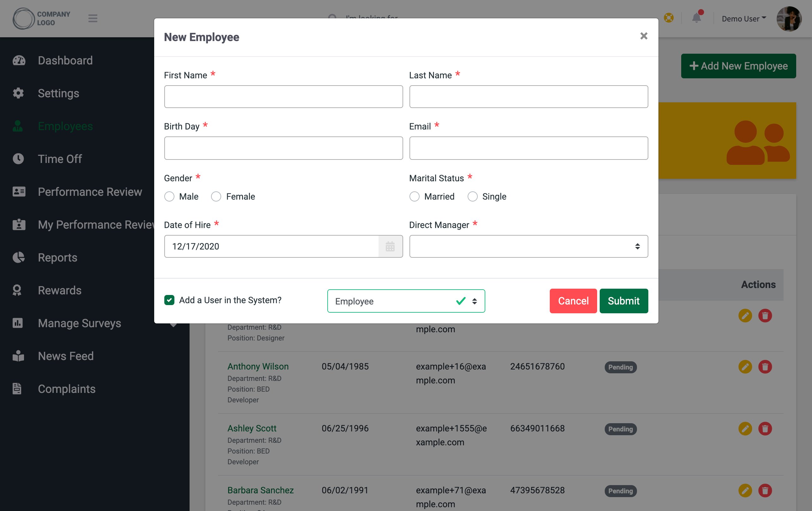This screenshot has height=511, width=812.
Task: Focus the First Name field
Action: [283, 97]
